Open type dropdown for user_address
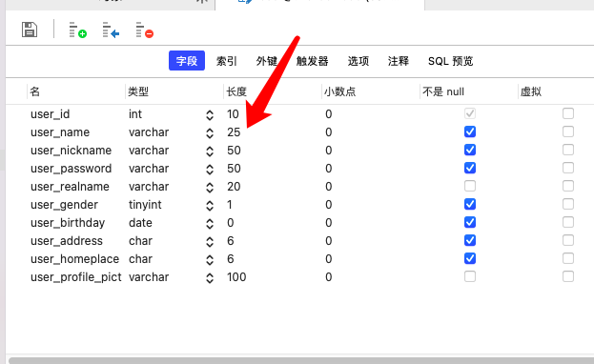The width and height of the screenshot is (594, 364). click(210, 242)
